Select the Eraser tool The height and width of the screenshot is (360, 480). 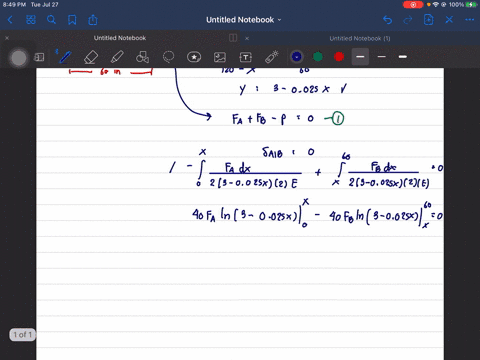[x=91, y=57]
